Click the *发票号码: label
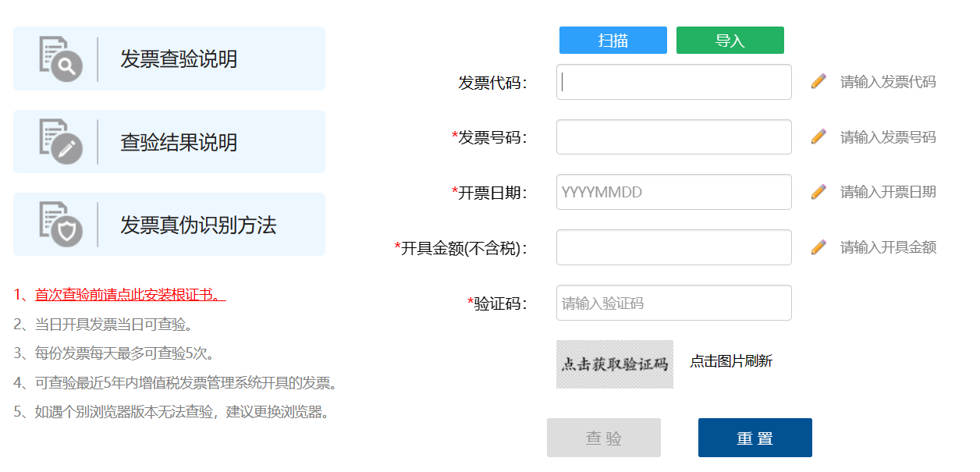Image resolution: width=980 pixels, height=472 pixels. (x=489, y=137)
